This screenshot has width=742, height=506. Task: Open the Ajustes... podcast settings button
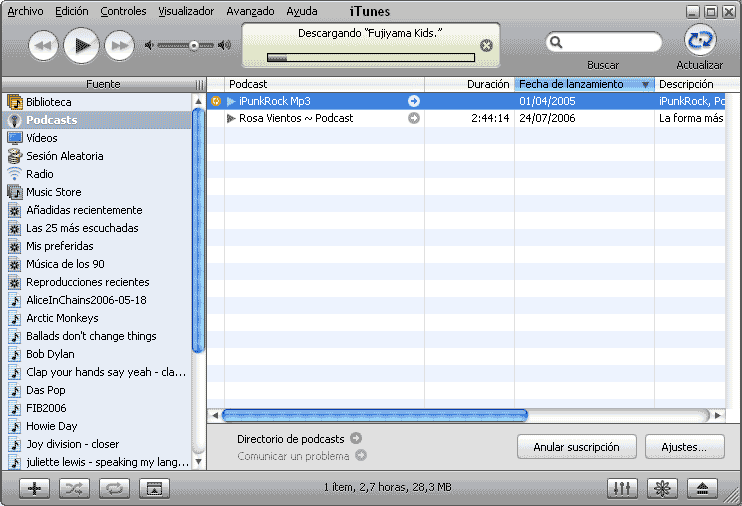[684, 447]
